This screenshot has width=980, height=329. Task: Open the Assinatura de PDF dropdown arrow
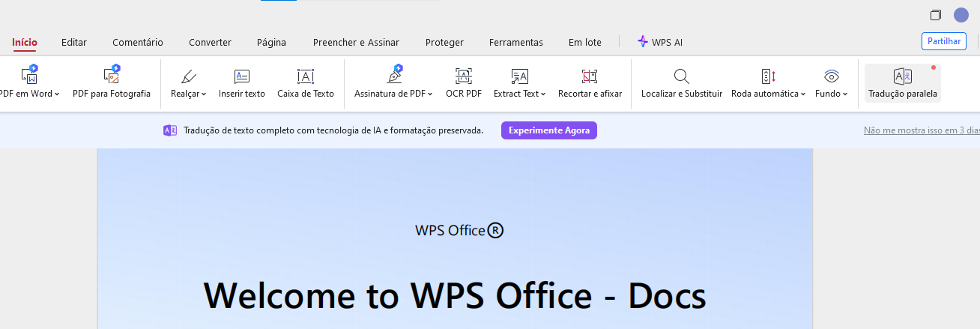coord(431,94)
